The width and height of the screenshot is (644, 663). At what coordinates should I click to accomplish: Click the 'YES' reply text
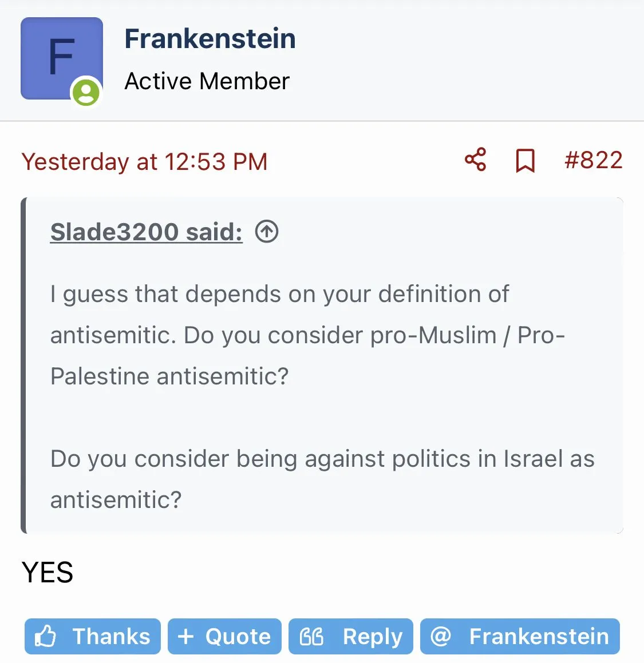pos(48,572)
